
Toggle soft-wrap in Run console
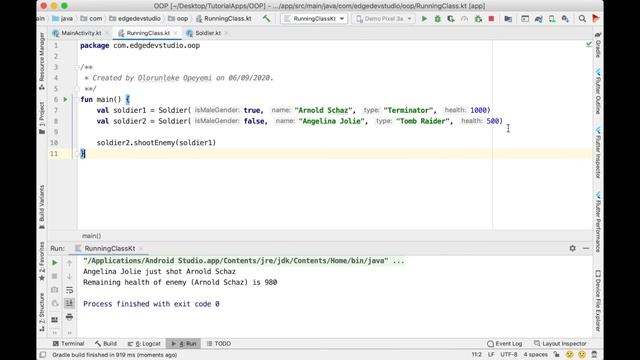tap(69, 290)
